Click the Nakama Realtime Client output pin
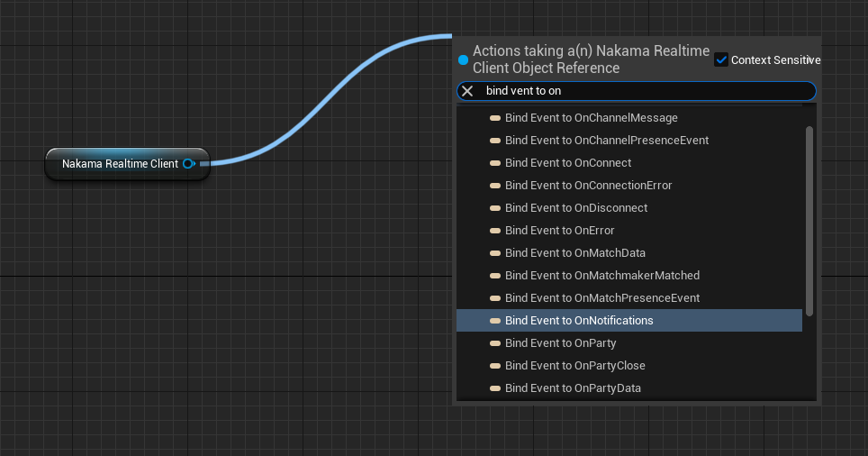 pyautogui.click(x=188, y=164)
